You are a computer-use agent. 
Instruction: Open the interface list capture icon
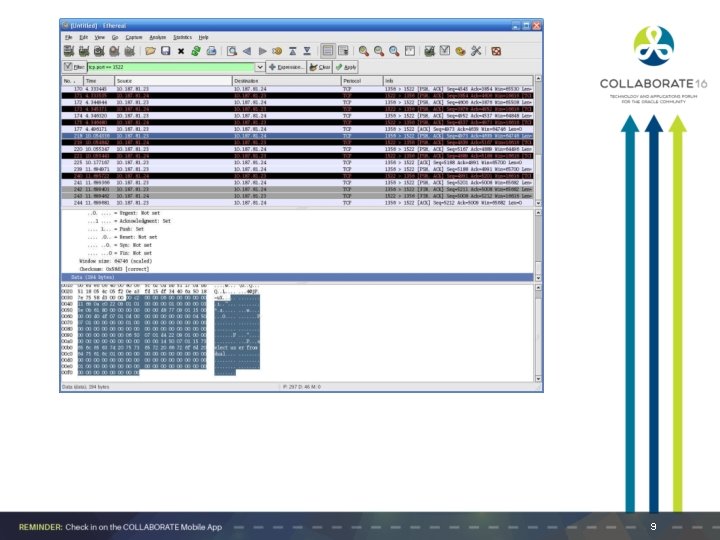(x=69, y=51)
